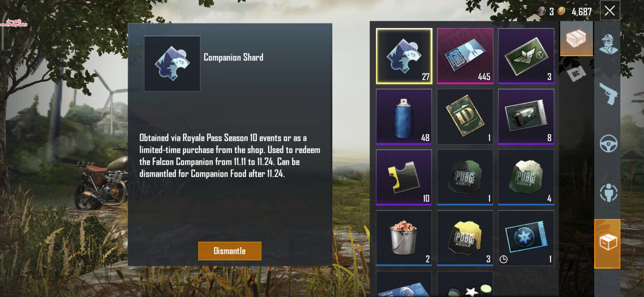Viewport: 644px width, 297px height.
Task: Select the supply crate coupon with 8
Action: 526,117
